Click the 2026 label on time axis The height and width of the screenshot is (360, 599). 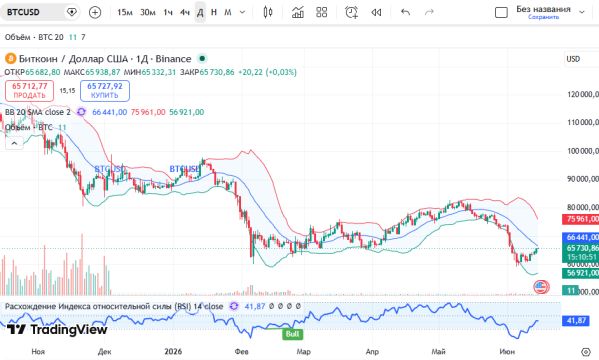point(173,351)
